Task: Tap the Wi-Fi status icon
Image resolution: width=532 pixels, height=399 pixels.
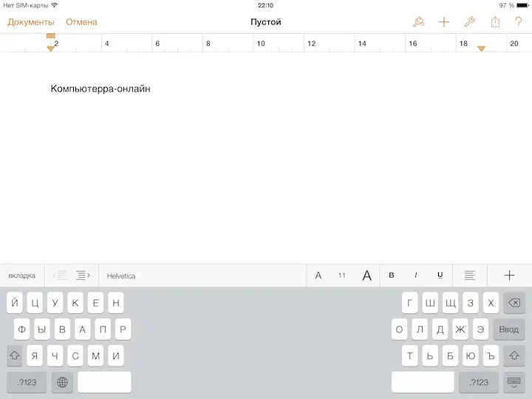Action: click(x=54, y=5)
